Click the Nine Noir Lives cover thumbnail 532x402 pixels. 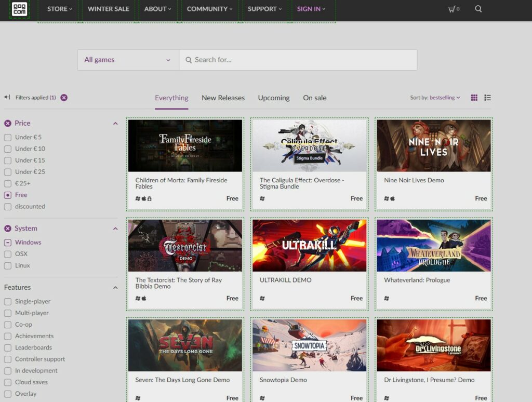coord(434,145)
